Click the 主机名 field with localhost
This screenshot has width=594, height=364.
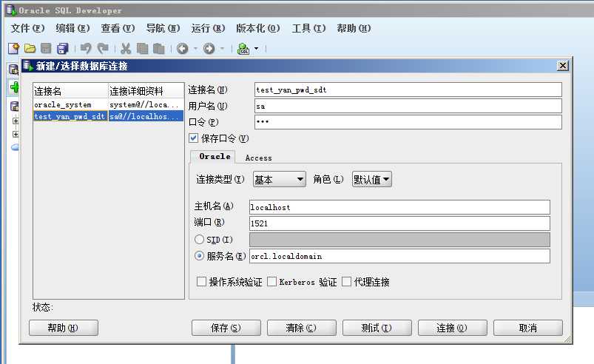[x=399, y=207]
